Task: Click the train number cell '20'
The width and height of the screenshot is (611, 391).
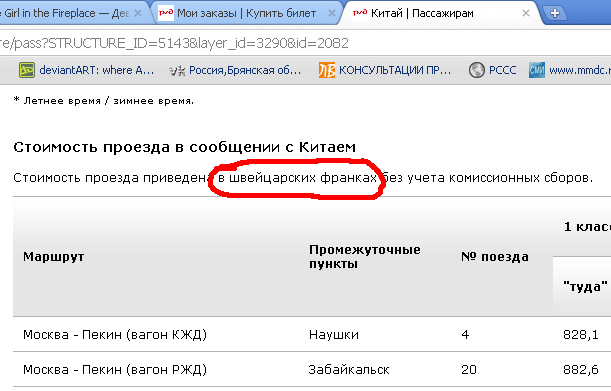Action: coord(469,370)
